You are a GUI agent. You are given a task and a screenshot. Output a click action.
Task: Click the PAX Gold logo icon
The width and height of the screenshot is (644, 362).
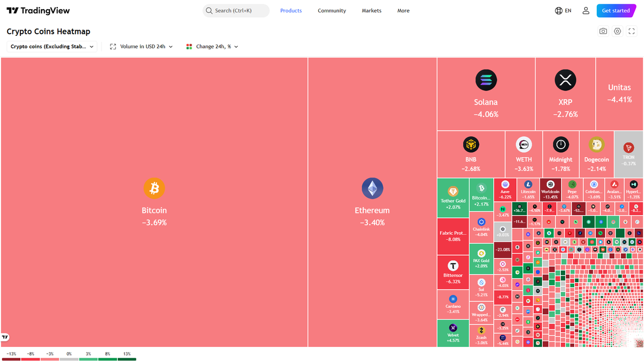[x=481, y=253]
